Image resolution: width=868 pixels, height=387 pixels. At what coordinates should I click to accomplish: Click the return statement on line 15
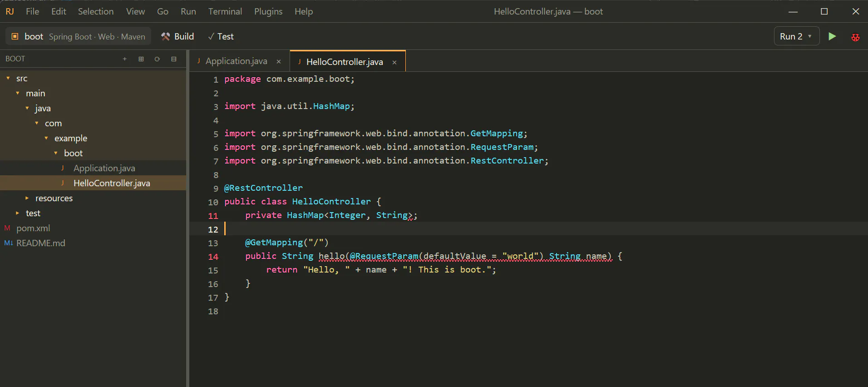click(x=381, y=270)
